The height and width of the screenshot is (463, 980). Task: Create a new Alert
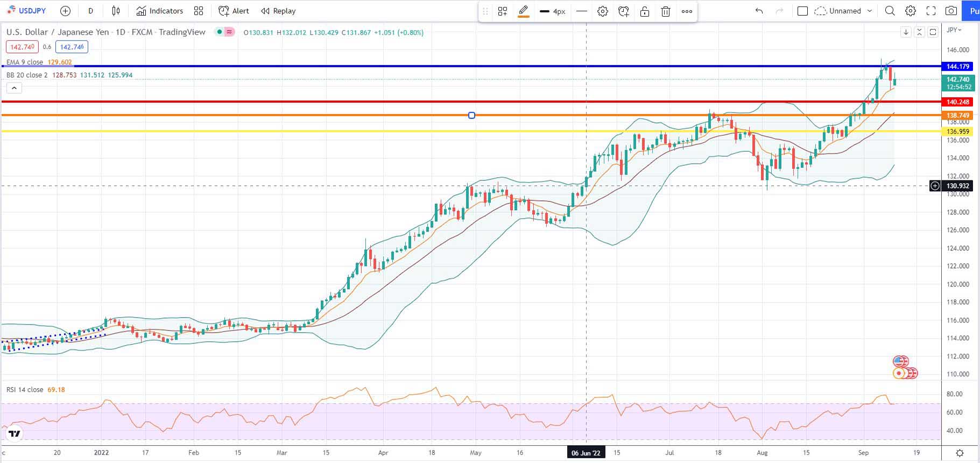[x=234, y=11]
